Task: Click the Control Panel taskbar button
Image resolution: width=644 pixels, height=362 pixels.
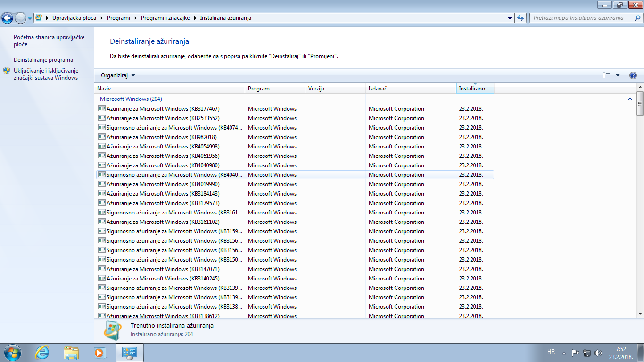Action: 129,352
